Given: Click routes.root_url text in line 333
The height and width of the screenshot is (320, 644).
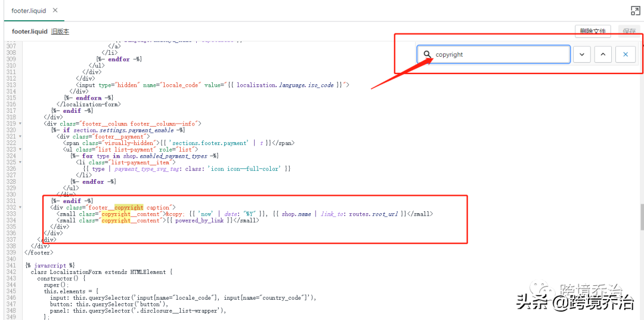Looking at the screenshot, I should [x=374, y=214].
